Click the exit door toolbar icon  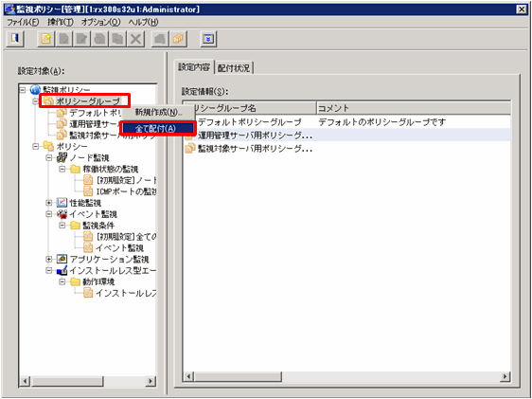click(x=15, y=39)
